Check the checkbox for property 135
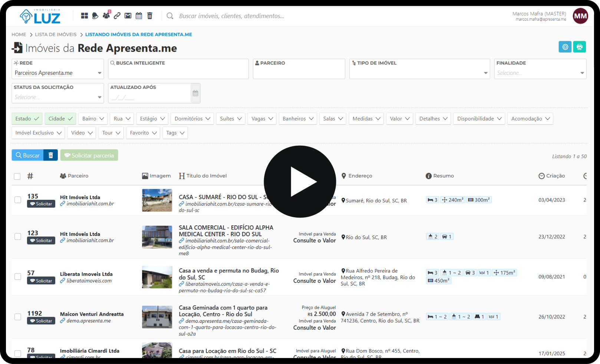Screen dimensions: 600x364 18,200
